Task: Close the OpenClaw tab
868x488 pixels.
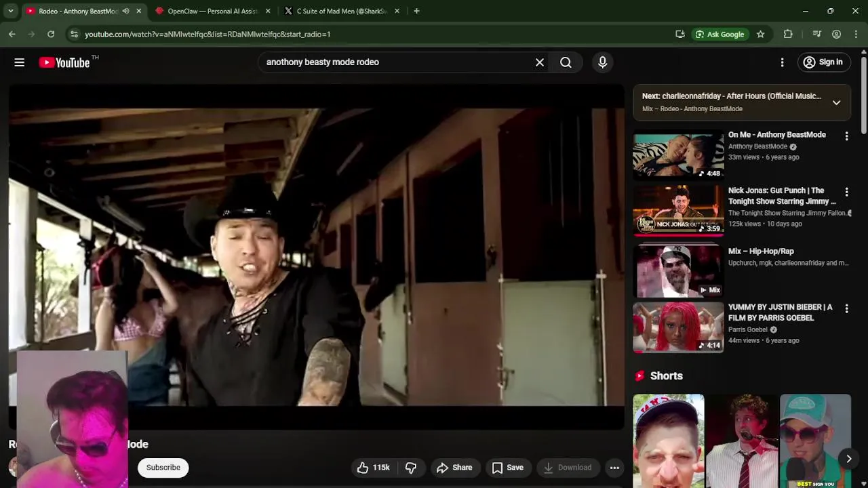Action: tap(268, 11)
